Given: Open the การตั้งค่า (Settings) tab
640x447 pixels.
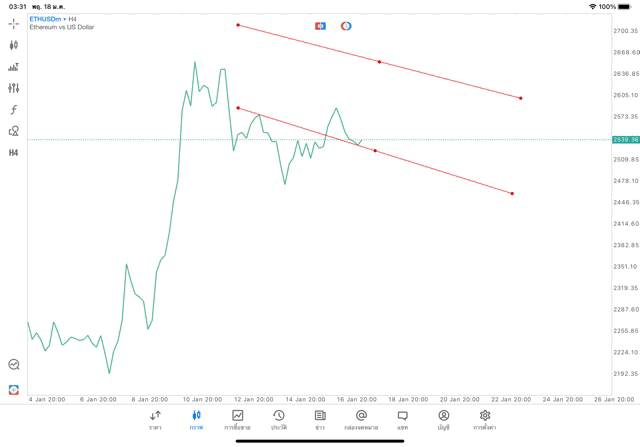Looking at the screenshot, I should click(485, 420).
